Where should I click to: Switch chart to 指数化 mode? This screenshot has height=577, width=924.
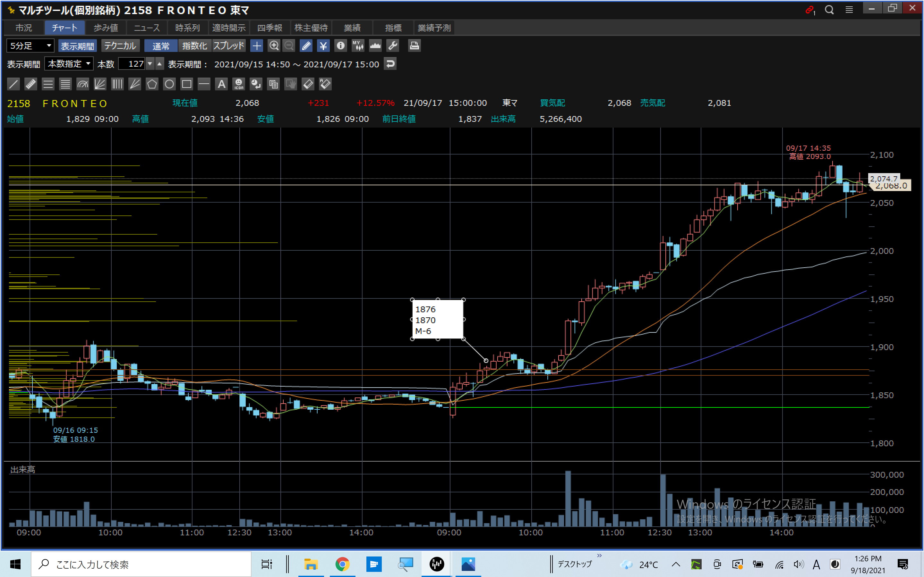194,46
